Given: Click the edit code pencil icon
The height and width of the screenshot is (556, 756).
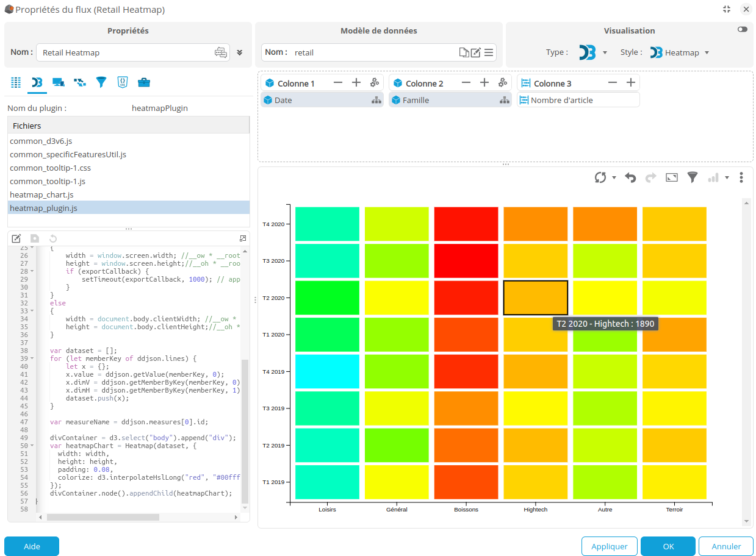Looking at the screenshot, I should pos(16,238).
